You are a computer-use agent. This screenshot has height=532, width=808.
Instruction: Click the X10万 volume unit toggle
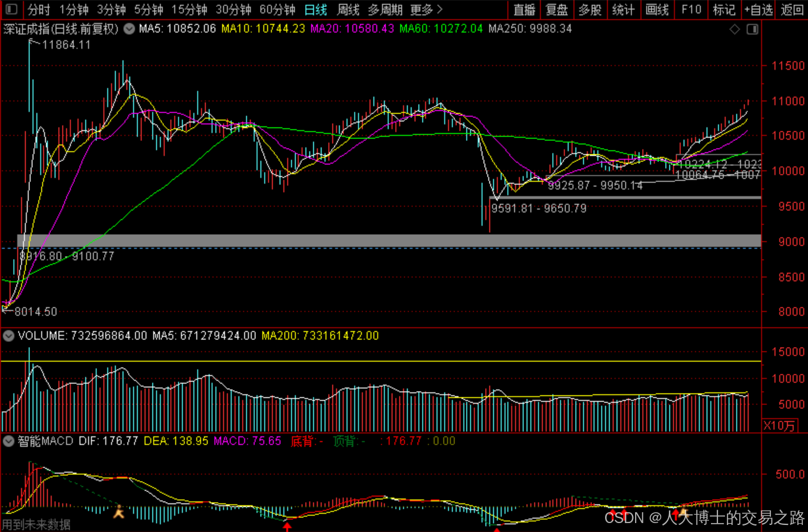tap(780, 425)
